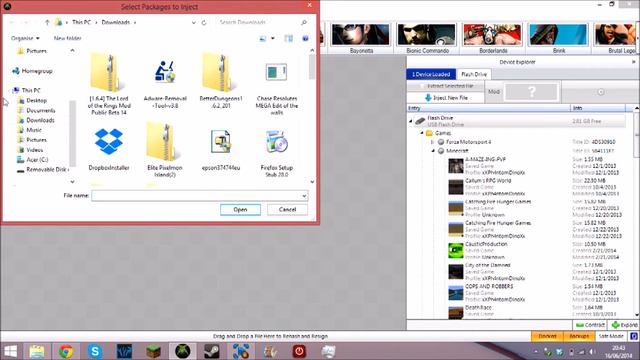This screenshot has width=640, height=360.
Task: Toggle Safe Mode at bottom bar
Action: (611, 336)
